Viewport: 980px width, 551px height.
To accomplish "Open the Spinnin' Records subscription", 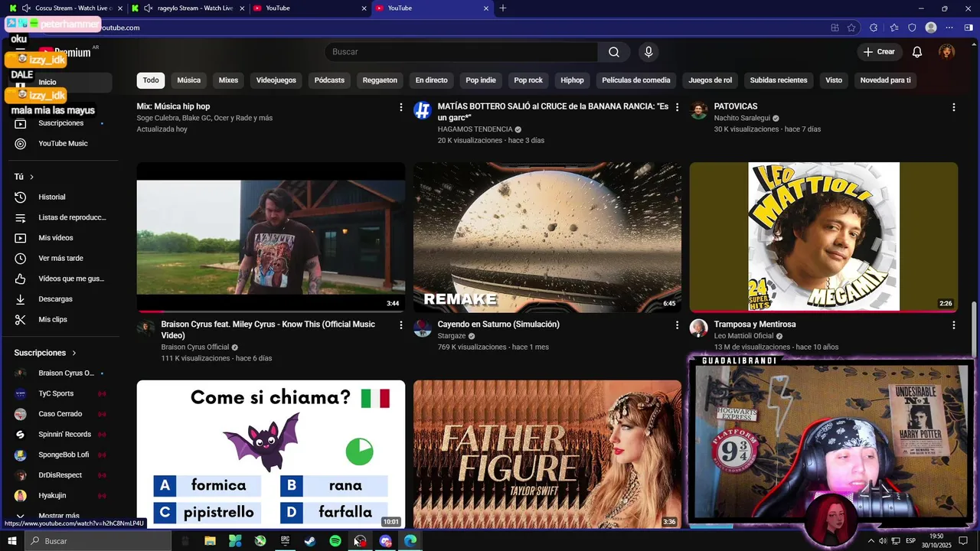I will pos(59,435).
